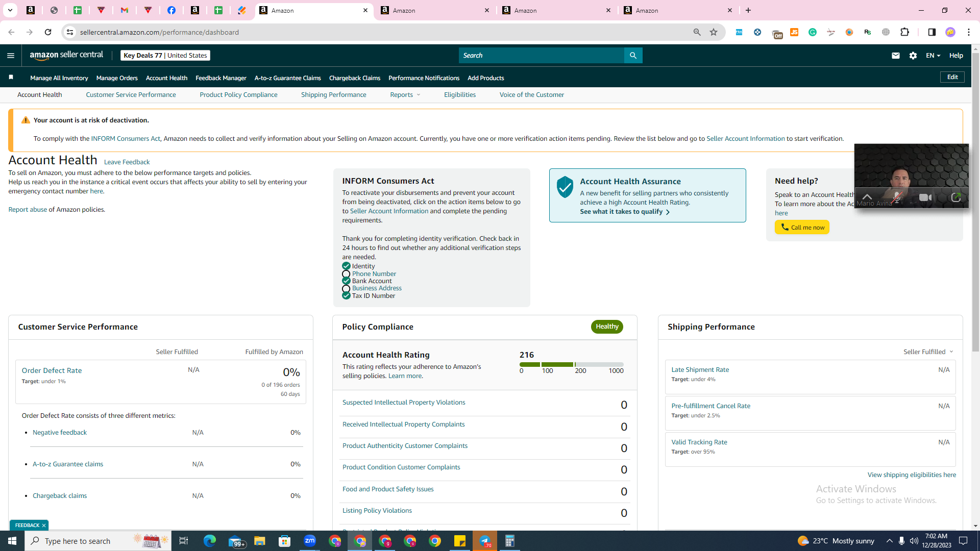Open the buyer messages envelope icon
980x551 pixels.
tap(895, 56)
